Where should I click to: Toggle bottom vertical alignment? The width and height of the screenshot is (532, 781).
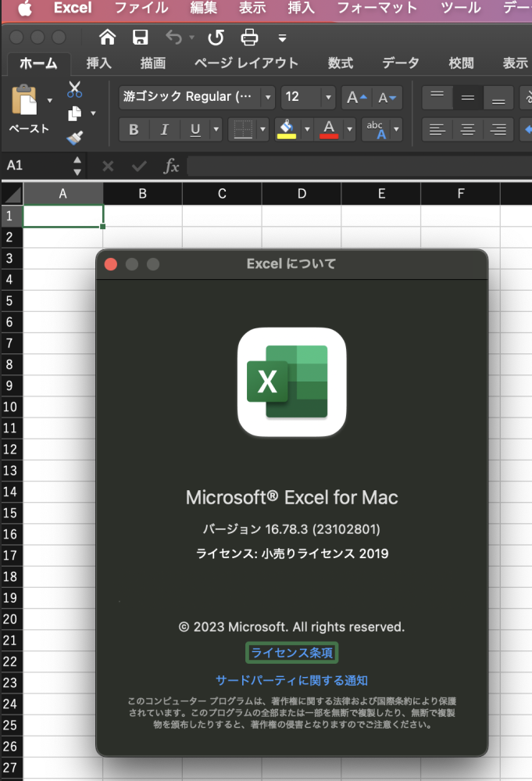point(498,97)
